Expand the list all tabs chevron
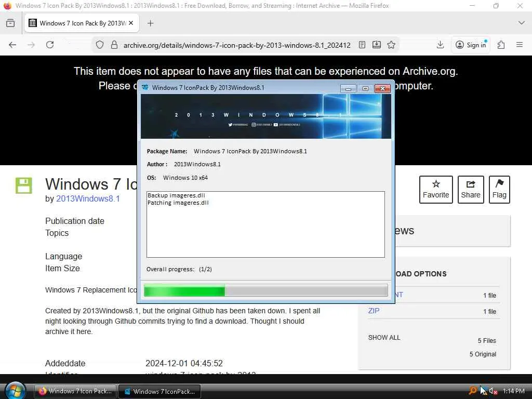 point(522,23)
